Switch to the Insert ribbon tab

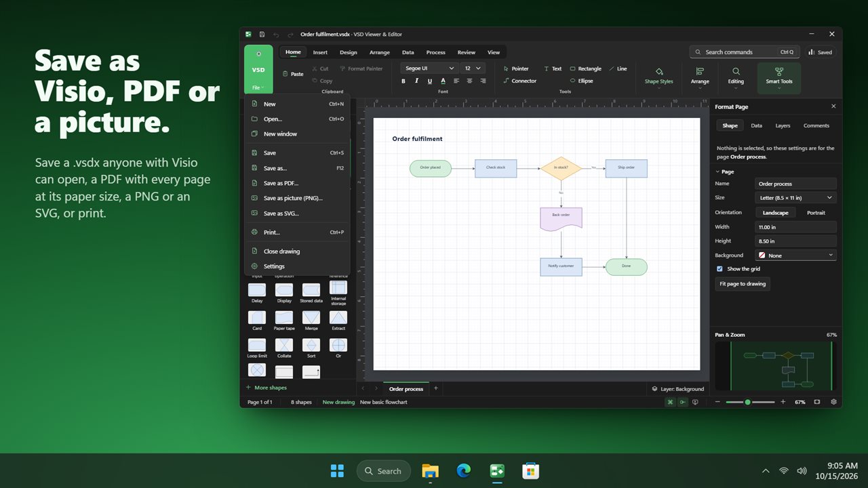click(320, 52)
